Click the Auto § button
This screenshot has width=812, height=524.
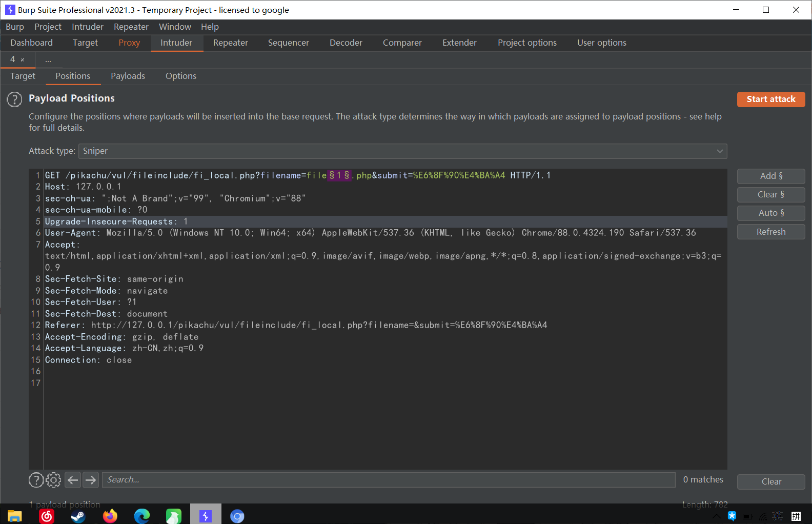tap(771, 213)
